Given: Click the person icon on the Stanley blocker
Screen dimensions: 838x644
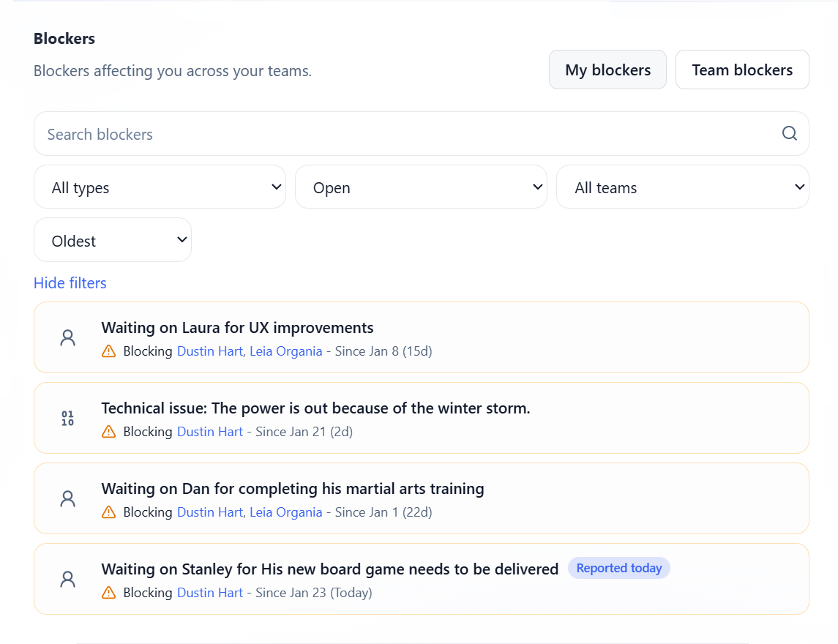Looking at the screenshot, I should click(x=67, y=579).
